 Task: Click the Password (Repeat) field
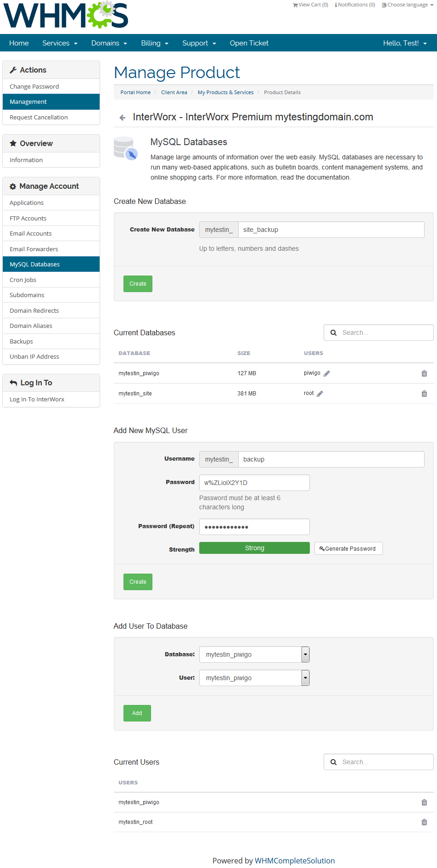coord(254,527)
